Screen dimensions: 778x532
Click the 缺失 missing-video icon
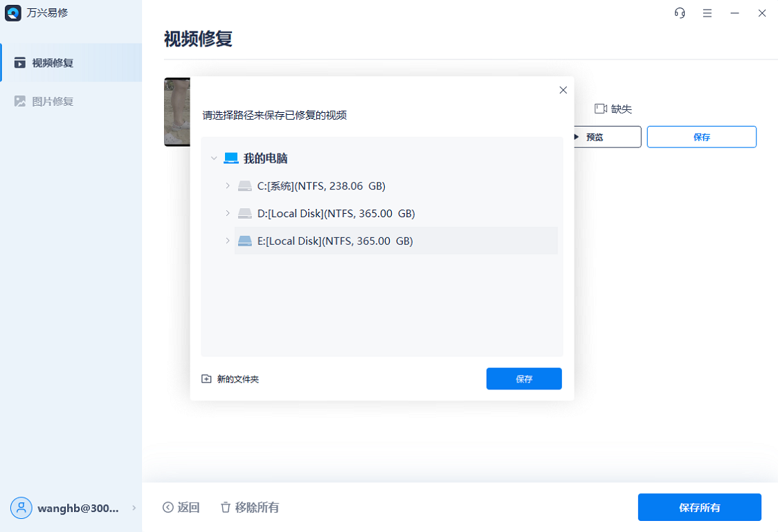pos(599,108)
